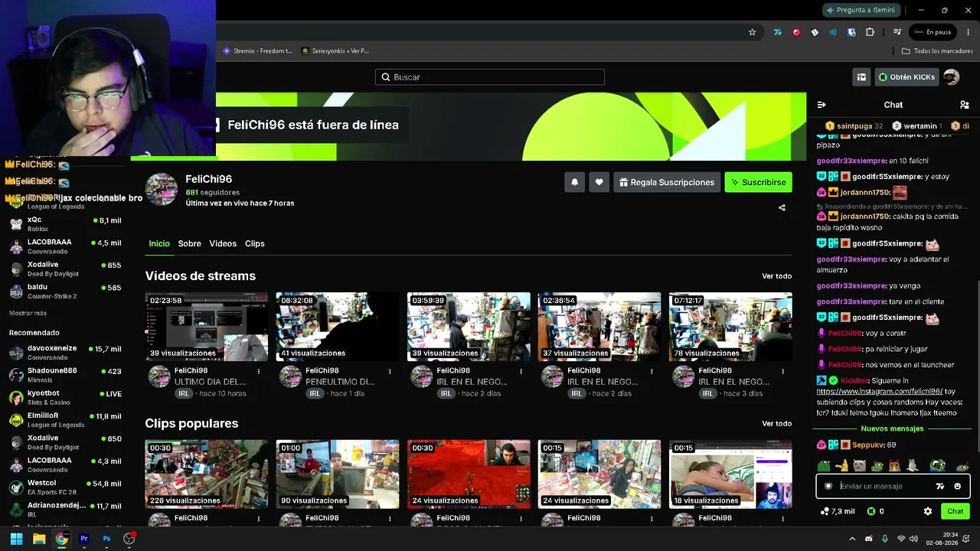Open the Instagram link in KickBot message
Image resolution: width=980 pixels, height=551 pixels.
click(x=880, y=391)
